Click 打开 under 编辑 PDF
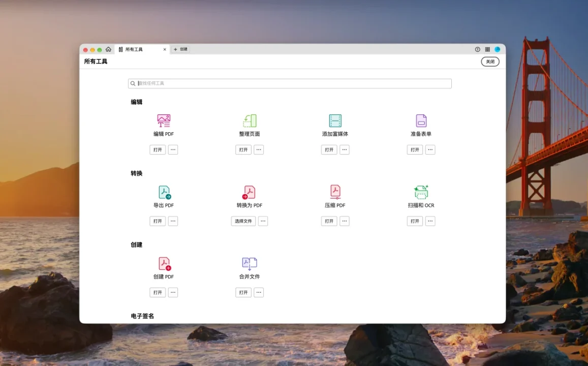588x366 pixels. (x=158, y=149)
